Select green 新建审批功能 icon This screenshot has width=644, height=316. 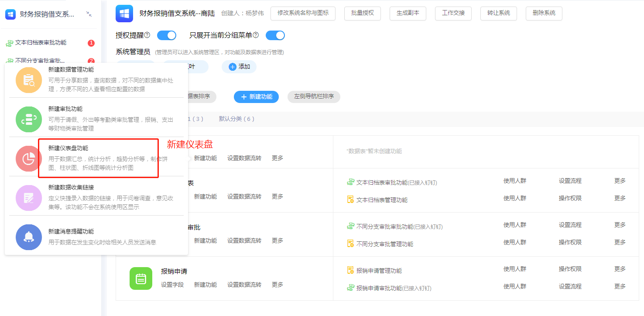29,119
